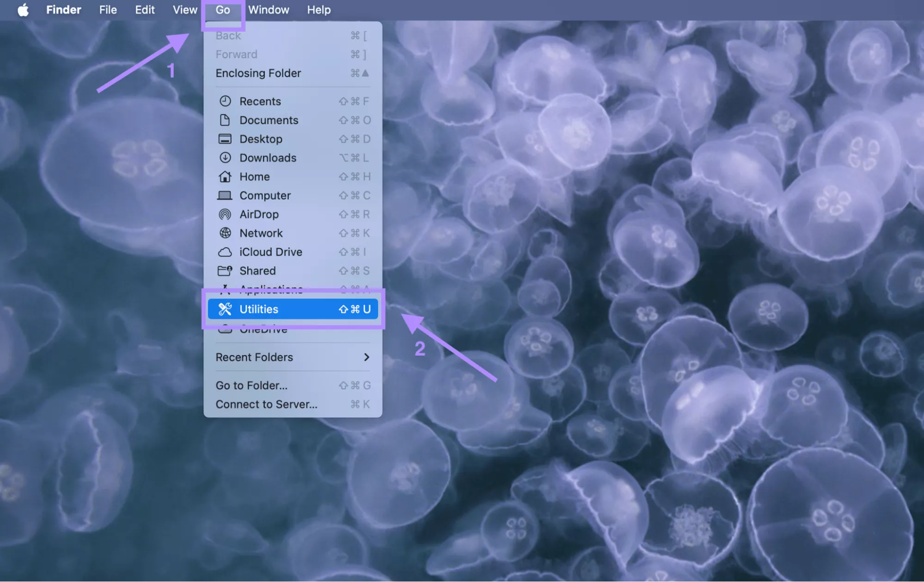Image resolution: width=924 pixels, height=582 pixels.
Task: Select the Utilities crossed-tools icon
Action: point(226,309)
